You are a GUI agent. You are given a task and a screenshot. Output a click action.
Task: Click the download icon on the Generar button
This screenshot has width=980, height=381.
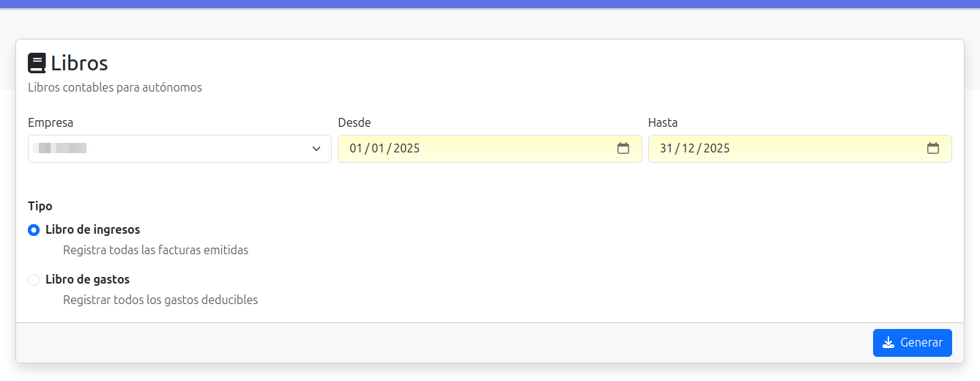[x=888, y=343]
